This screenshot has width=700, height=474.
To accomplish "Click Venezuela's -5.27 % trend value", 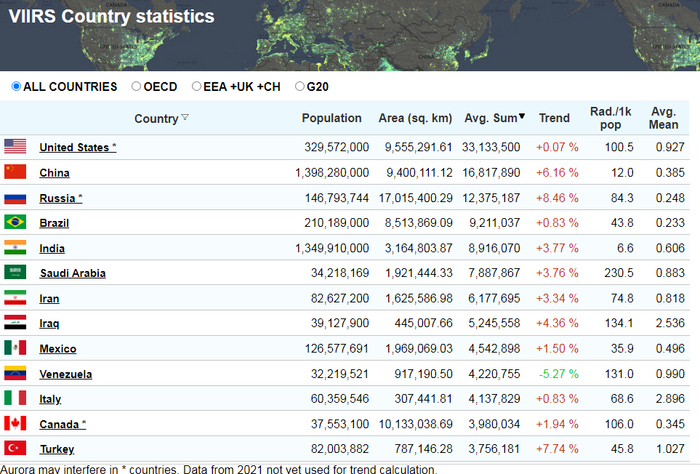I will click(x=558, y=374).
